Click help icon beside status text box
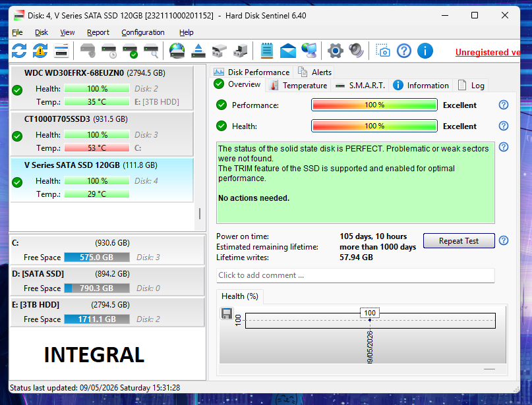Viewport: 532px width, 405px height. (504, 147)
